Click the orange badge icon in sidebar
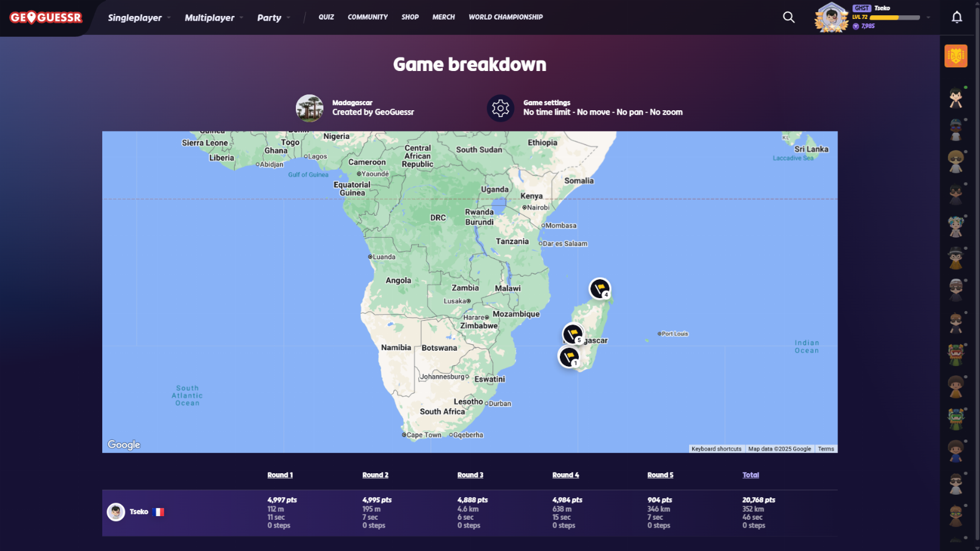The width and height of the screenshot is (980, 551). point(956,56)
